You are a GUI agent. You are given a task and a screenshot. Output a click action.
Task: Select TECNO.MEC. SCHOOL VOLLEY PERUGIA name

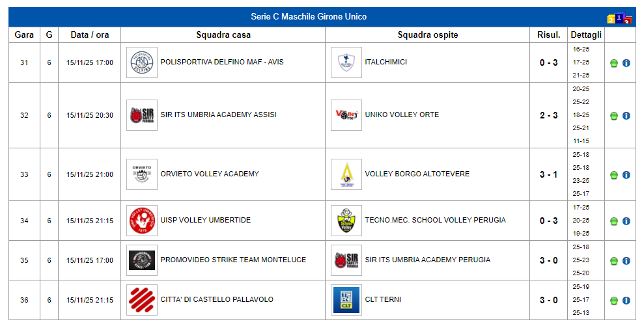(435, 221)
